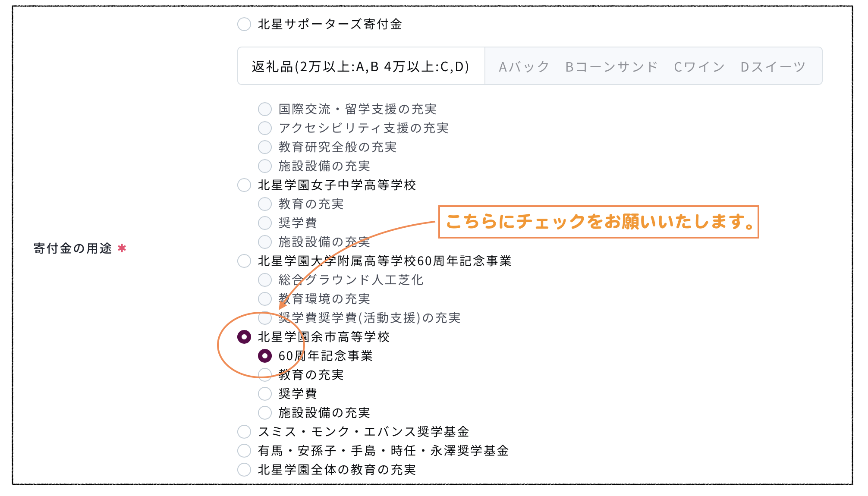This screenshot has width=868, height=496.
Task: Choose アクセシビリティ支援の充実 radio button
Action: tap(265, 128)
